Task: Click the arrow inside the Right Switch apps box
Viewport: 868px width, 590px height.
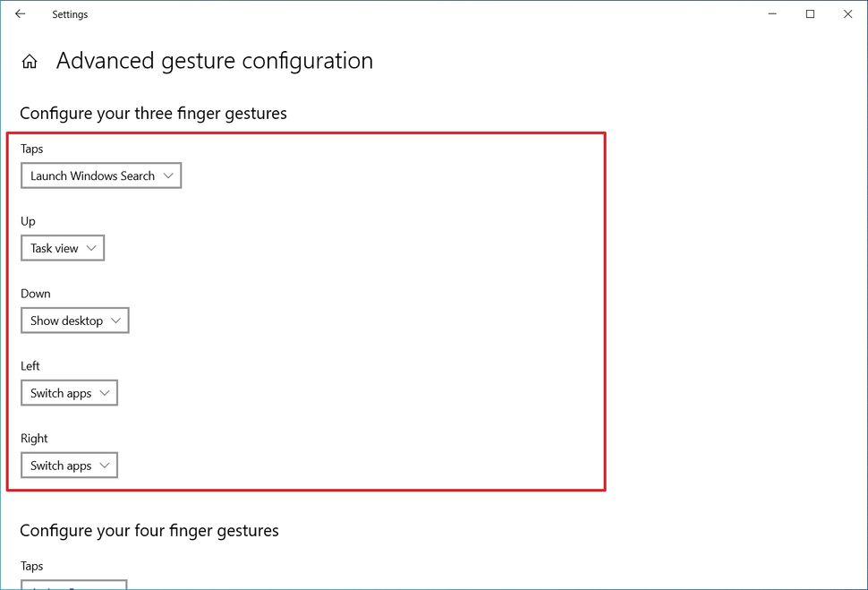Action: tap(106, 465)
